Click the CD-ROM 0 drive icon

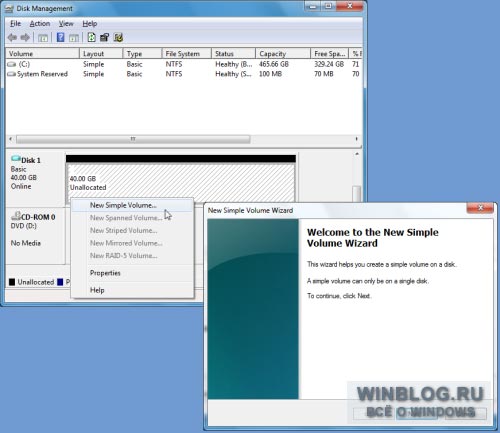16,216
